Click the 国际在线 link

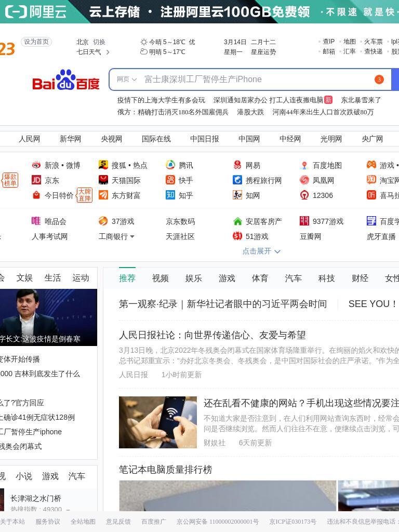click(156, 139)
